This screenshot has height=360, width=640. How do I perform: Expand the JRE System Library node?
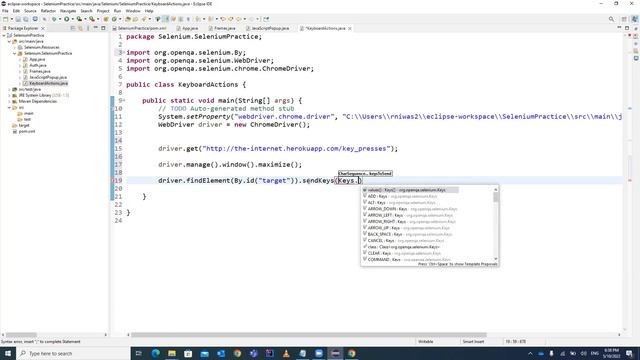[x=9, y=96]
